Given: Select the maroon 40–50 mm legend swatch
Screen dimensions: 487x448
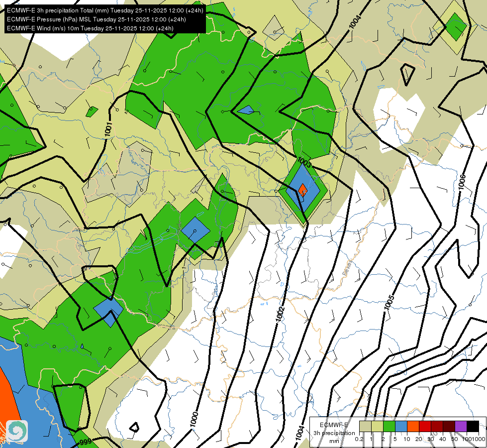Looking at the screenshot, I should coord(449,427).
